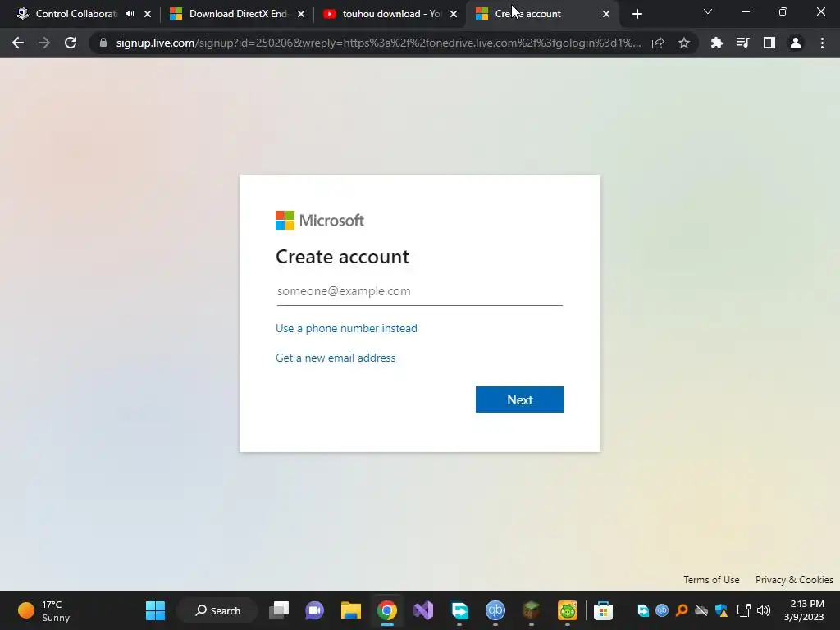Focus the email address input field
Viewport: 840px width, 630px height.
(419, 291)
